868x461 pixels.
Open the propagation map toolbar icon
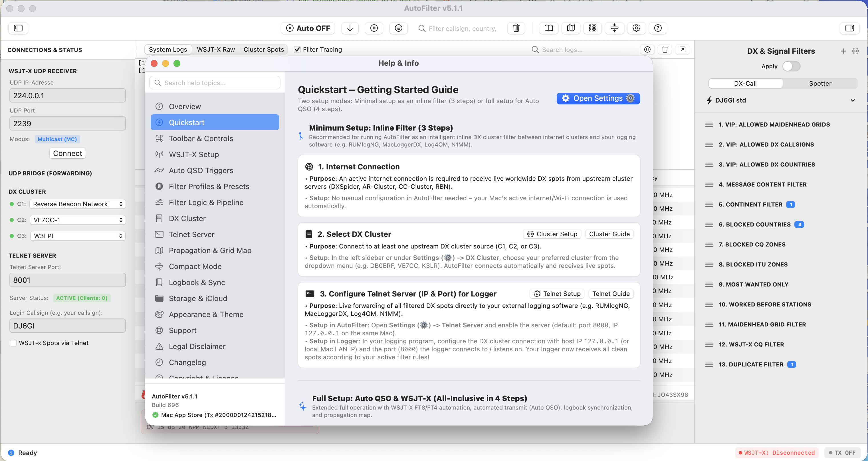[571, 28]
